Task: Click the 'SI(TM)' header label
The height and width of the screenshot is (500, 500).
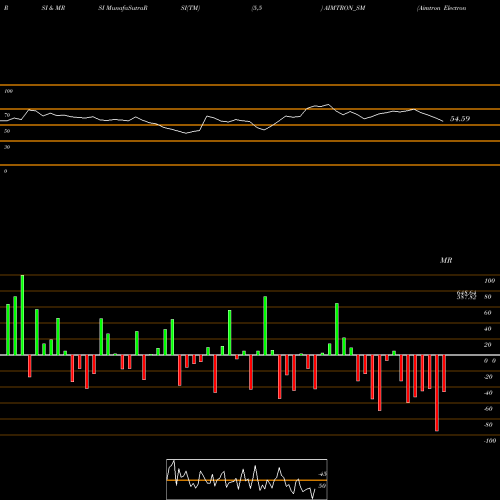Action: [190, 8]
